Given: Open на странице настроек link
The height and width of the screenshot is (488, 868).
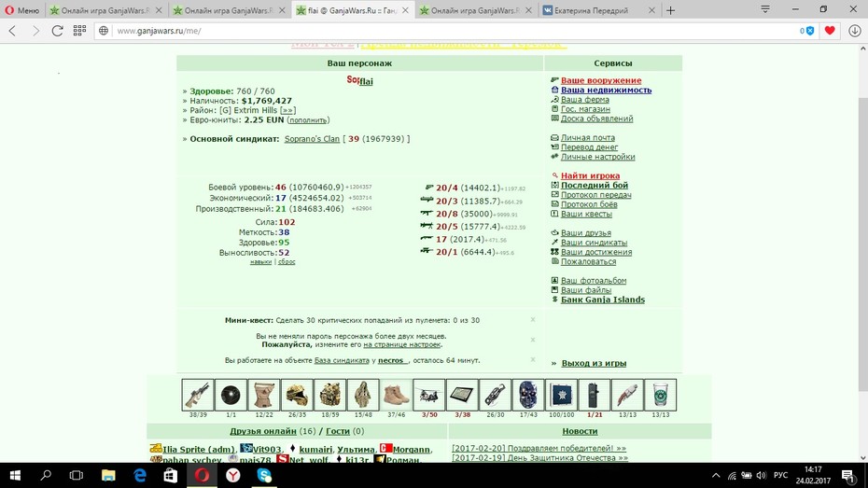Looking at the screenshot, I should point(402,344).
